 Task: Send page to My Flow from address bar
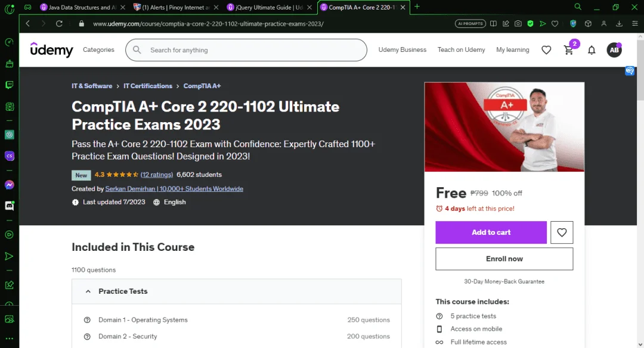tap(543, 24)
